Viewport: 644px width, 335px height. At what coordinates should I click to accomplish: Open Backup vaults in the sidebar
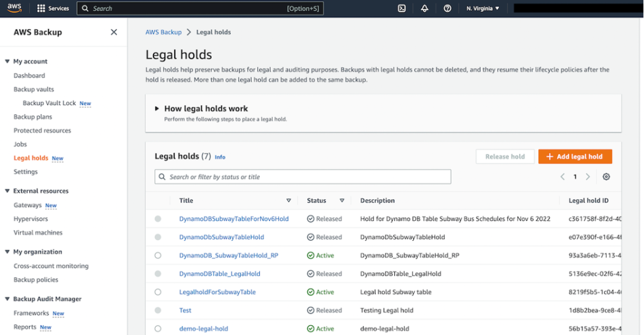34,89
